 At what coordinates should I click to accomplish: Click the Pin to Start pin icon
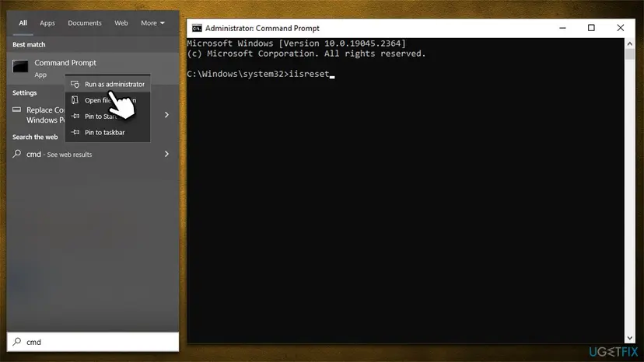pyautogui.click(x=75, y=117)
